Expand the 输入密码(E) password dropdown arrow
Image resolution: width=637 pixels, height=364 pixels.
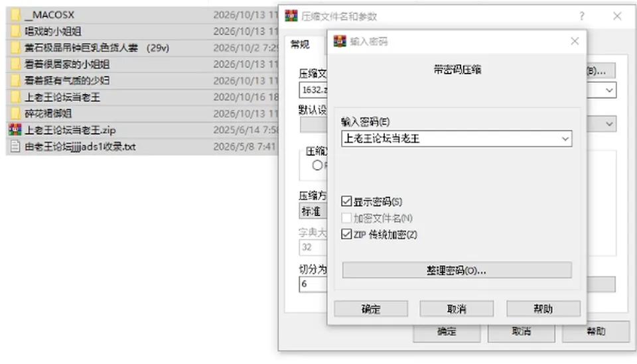point(565,139)
